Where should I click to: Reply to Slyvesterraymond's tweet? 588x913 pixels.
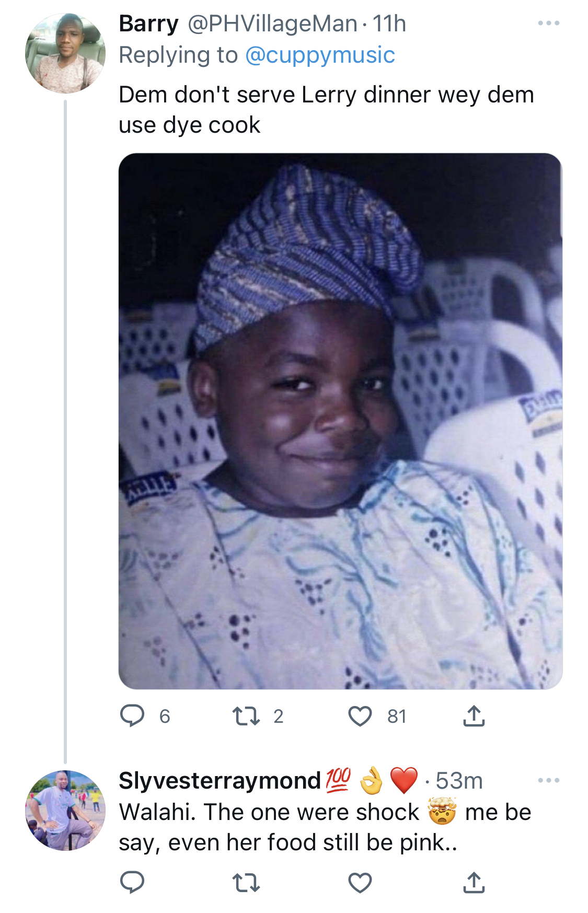132,882
